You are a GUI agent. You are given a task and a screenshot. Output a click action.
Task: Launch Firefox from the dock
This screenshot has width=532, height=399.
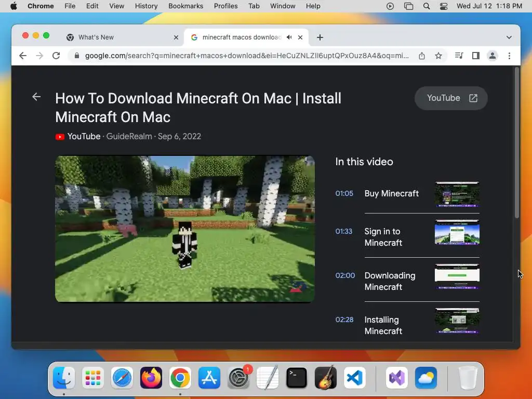151,378
